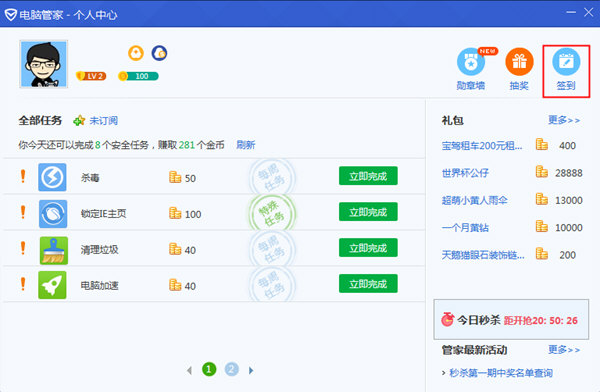This screenshot has height=392, width=600.
Task: Go to the previous page arrow
Action: click(x=189, y=370)
